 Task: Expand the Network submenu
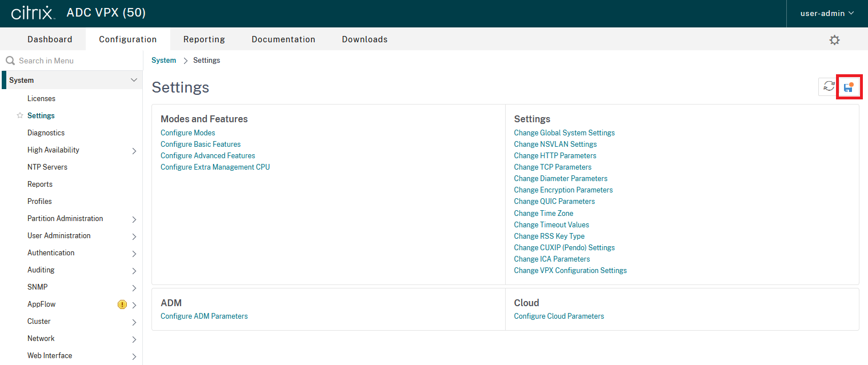point(134,339)
